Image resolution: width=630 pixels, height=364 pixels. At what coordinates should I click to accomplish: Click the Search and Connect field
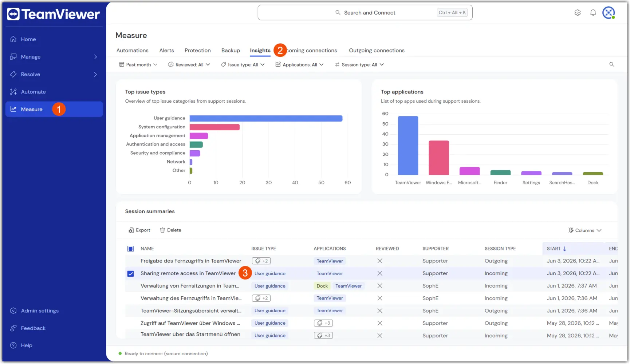[365, 13]
